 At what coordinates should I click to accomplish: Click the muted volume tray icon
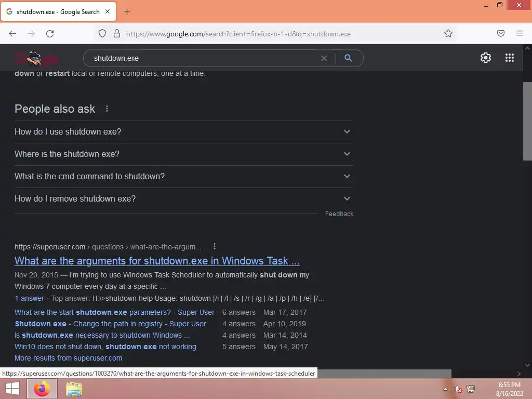(x=458, y=389)
